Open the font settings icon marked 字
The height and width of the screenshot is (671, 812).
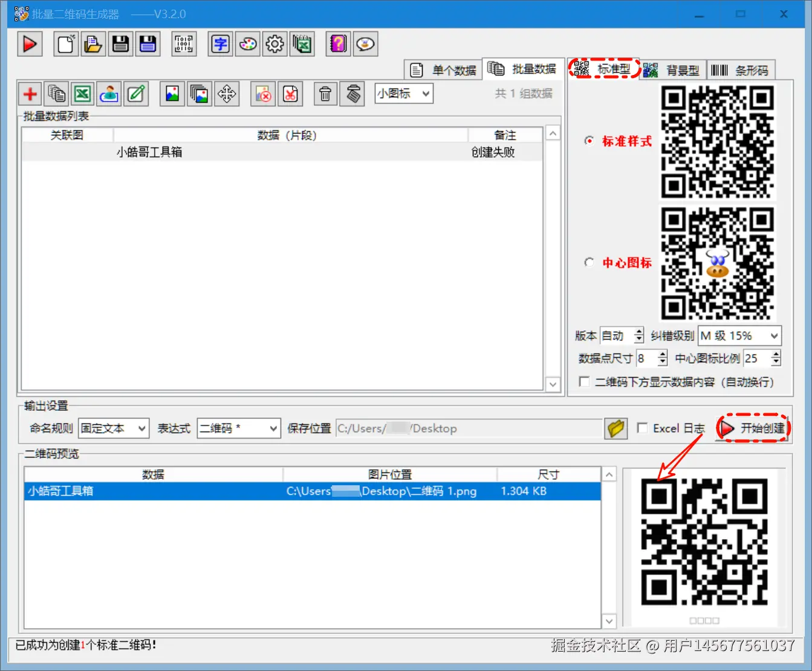[220, 44]
